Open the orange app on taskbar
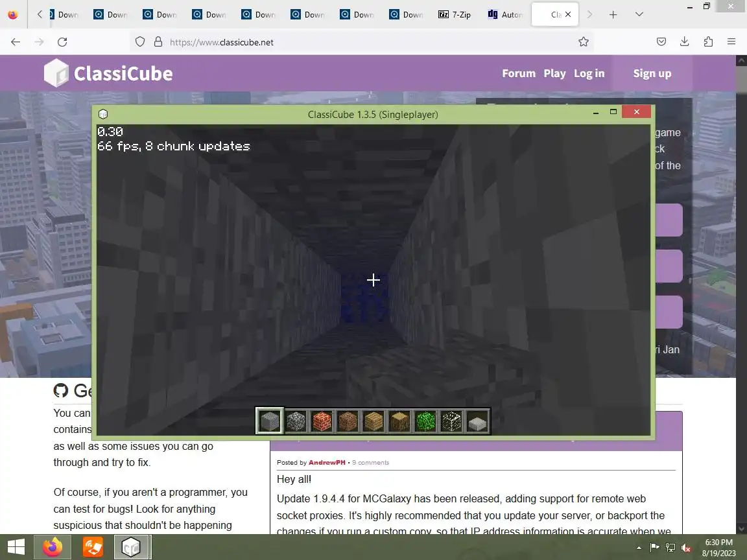 point(93,547)
